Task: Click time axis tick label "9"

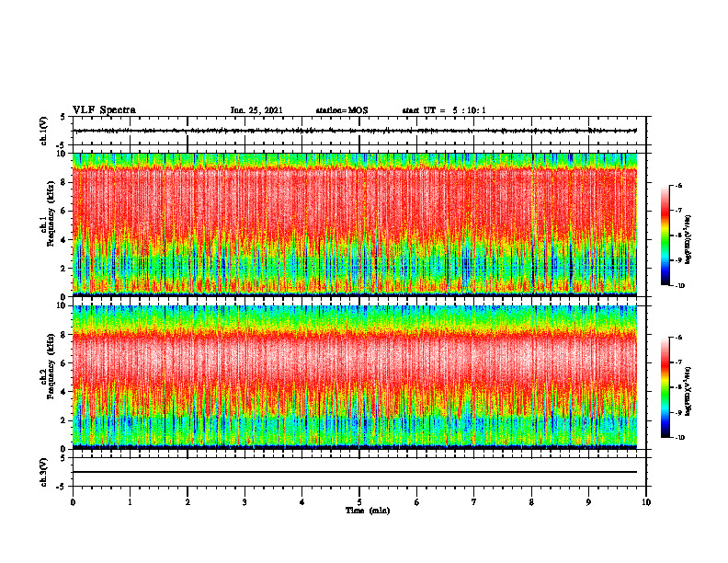Action: [588, 502]
